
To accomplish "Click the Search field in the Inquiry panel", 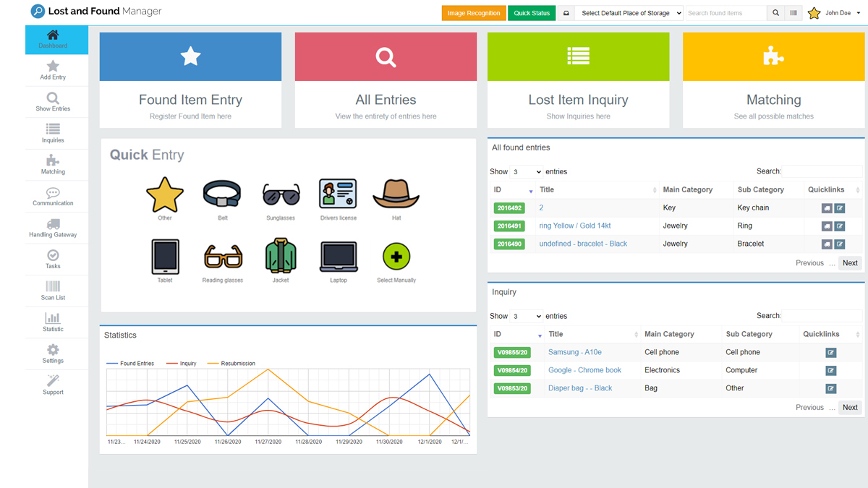I will [822, 316].
